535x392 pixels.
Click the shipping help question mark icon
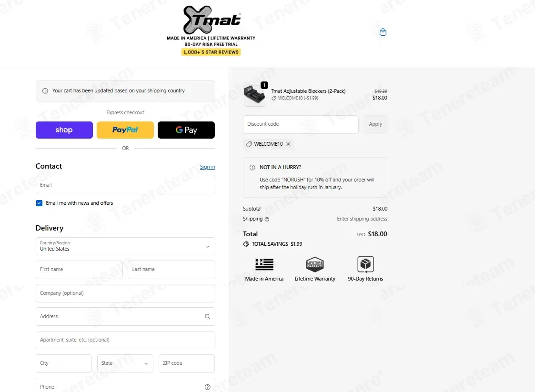pyautogui.click(x=267, y=220)
